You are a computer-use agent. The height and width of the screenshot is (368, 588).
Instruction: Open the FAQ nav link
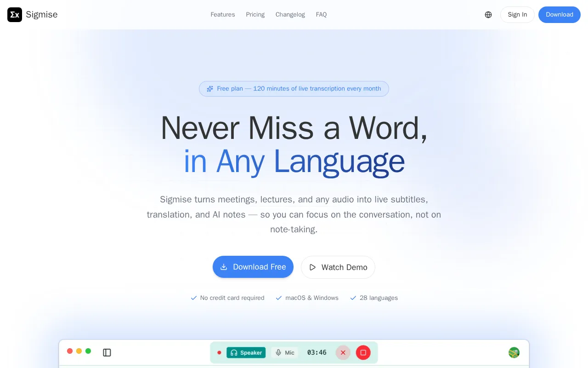tap(322, 15)
